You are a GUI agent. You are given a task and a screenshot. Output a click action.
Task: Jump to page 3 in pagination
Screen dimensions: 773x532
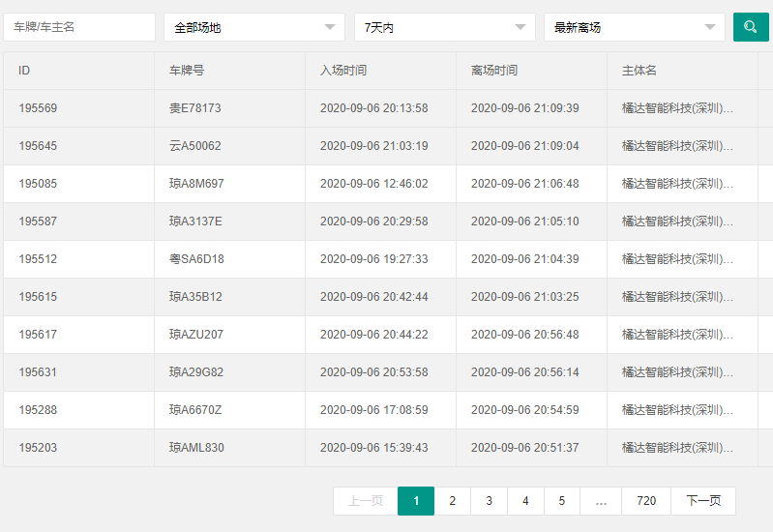[x=489, y=501]
